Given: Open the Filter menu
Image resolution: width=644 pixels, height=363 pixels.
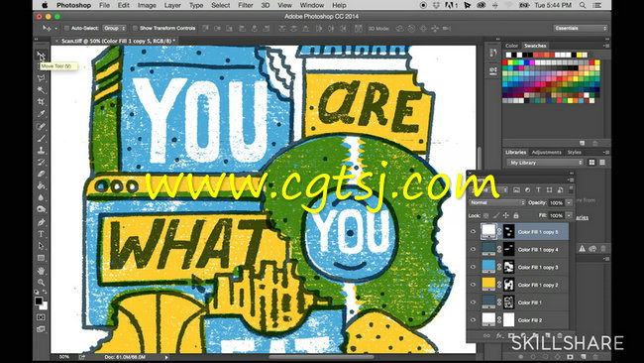Looking at the screenshot, I should 245,5.
